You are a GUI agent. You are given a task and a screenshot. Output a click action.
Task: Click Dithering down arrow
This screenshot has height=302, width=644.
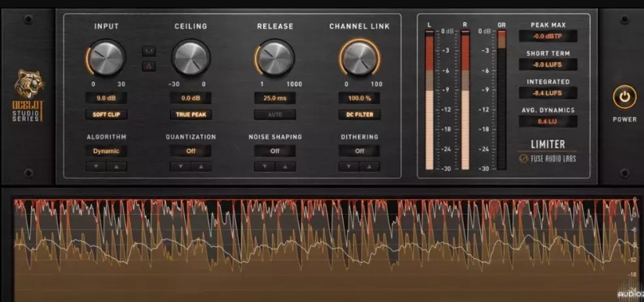pyautogui.click(x=349, y=166)
